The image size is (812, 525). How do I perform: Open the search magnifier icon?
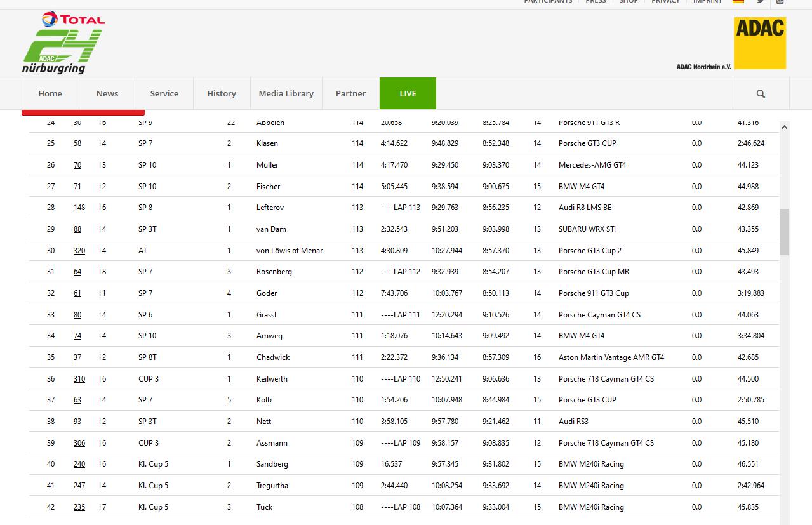pyautogui.click(x=761, y=94)
